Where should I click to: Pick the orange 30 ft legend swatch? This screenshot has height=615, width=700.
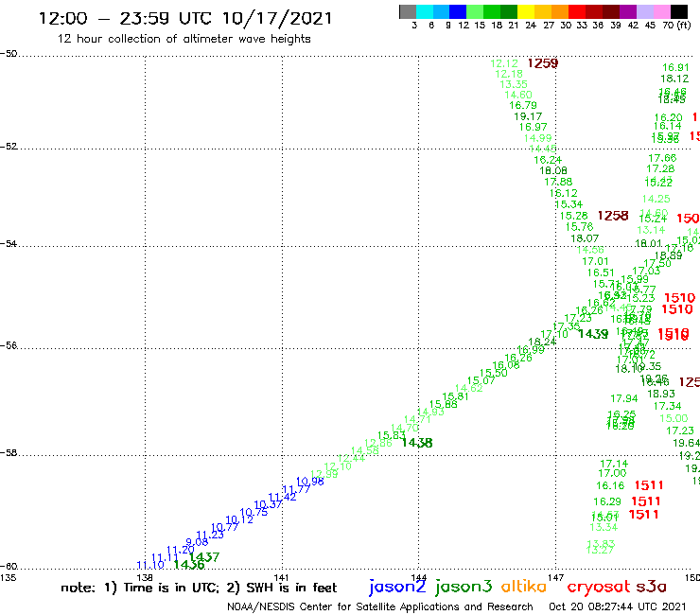[560, 11]
